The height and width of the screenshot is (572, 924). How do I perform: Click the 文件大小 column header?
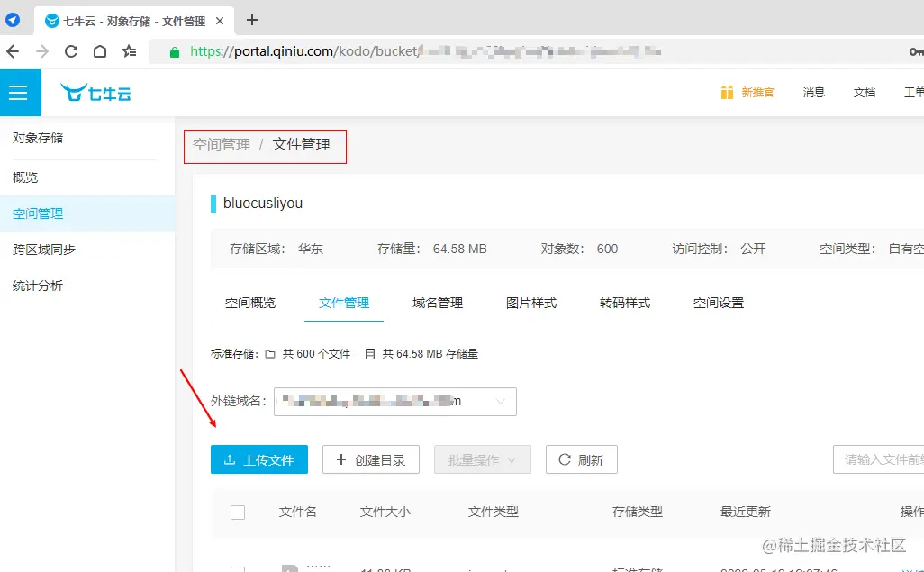tap(385, 512)
